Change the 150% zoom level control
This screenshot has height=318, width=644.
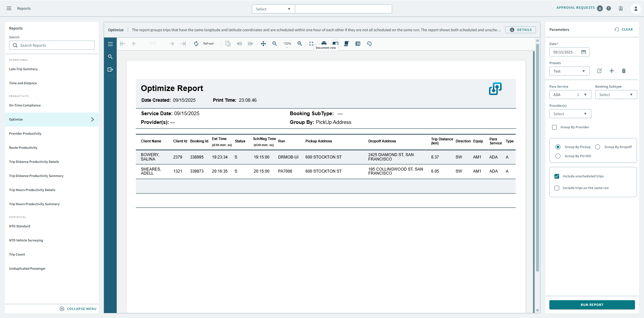tap(287, 43)
